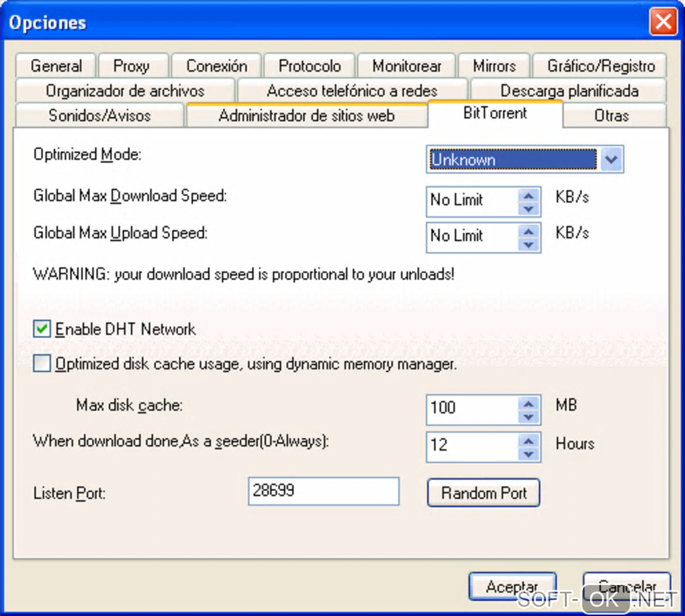Generate a Random Port
This screenshot has width=685, height=616.
point(484,493)
